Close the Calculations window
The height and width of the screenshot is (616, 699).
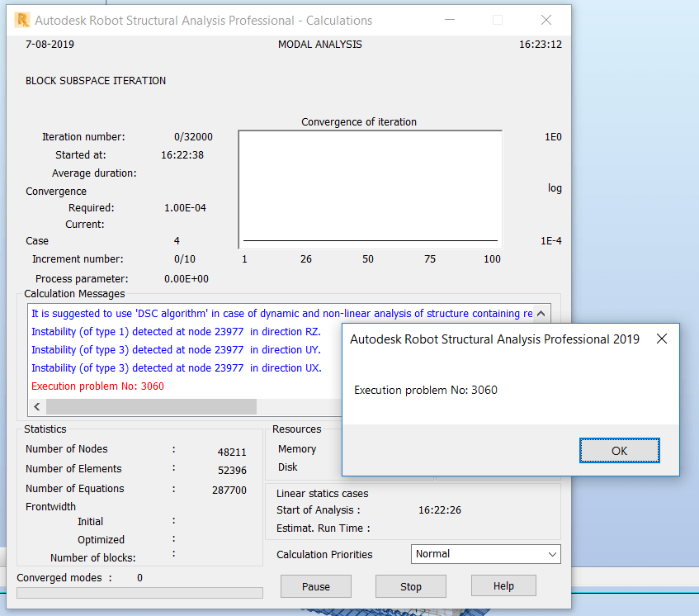[x=546, y=20]
